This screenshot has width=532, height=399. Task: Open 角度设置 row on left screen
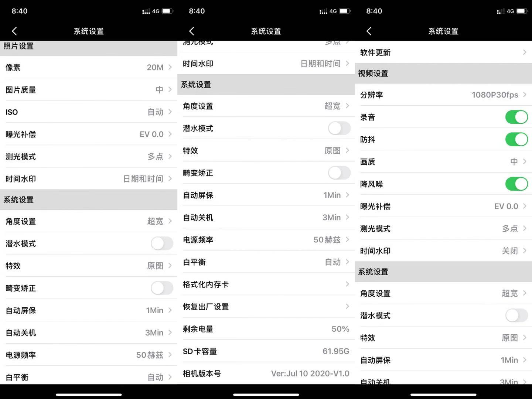(x=89, y=221)
